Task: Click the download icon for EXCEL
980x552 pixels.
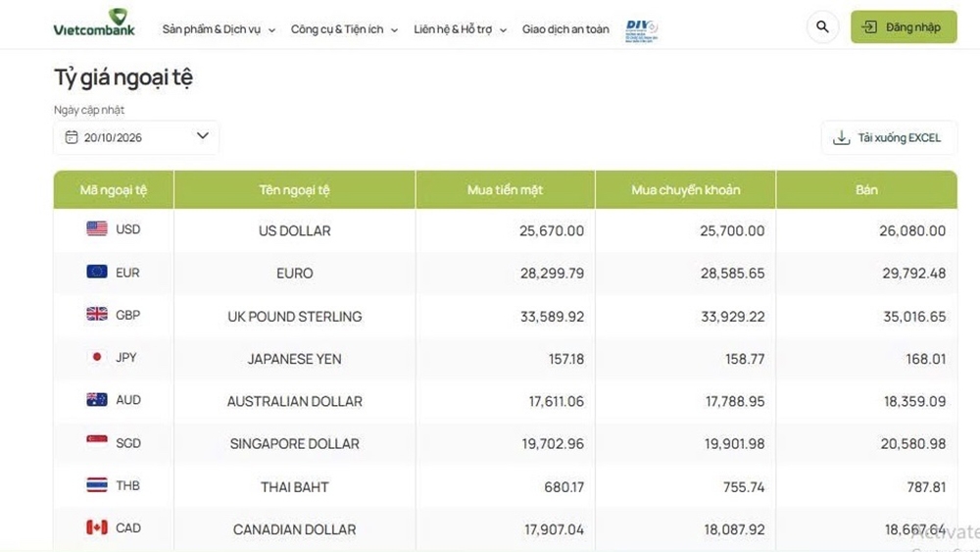Action: pyautogui.click(x=841, y=137)
